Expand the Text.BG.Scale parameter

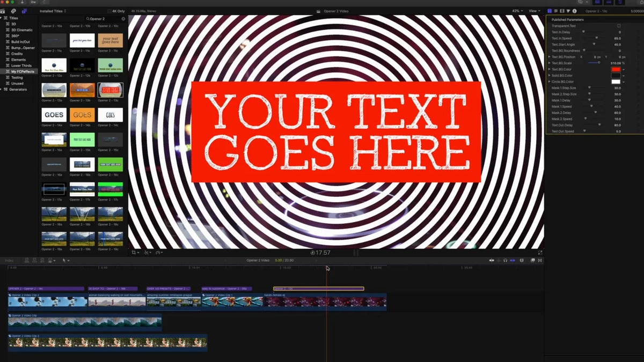pos(549,63)
